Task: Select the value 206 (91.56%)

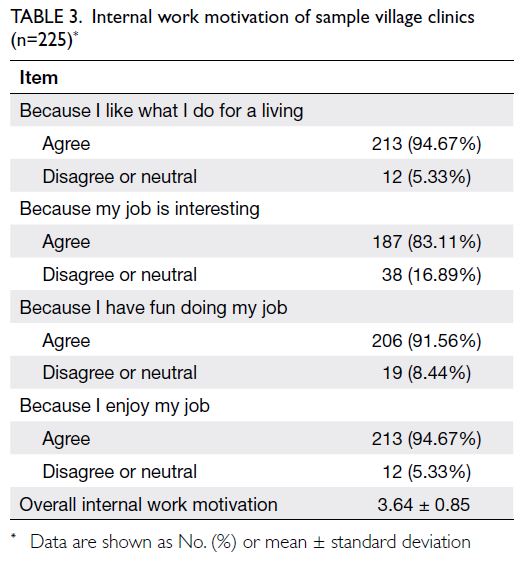Action: coord(426,341)
